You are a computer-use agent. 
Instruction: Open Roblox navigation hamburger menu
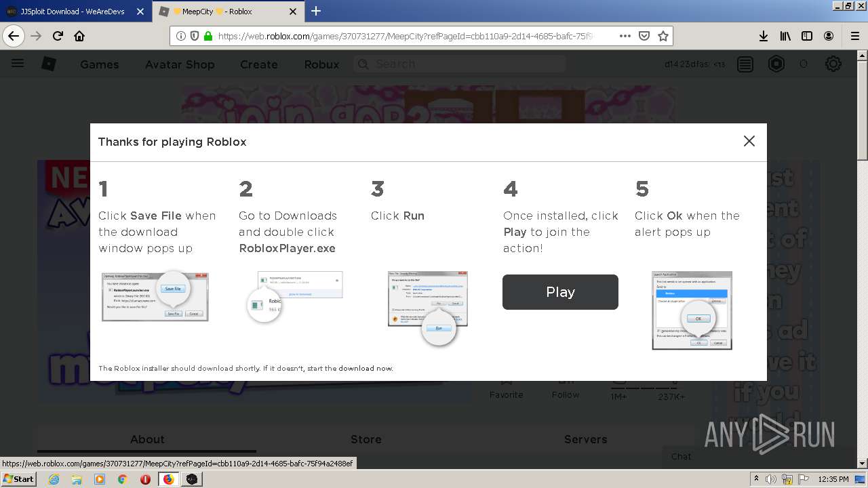18,63
